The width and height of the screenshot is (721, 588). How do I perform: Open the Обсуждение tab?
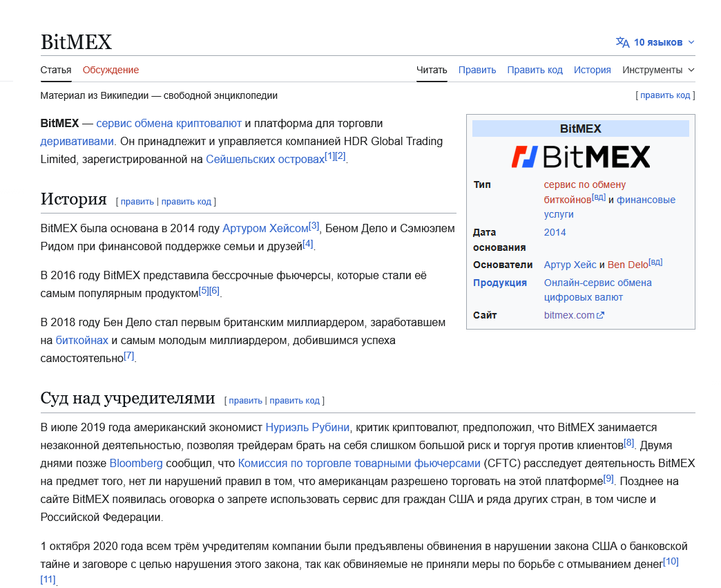click(110, 70)
